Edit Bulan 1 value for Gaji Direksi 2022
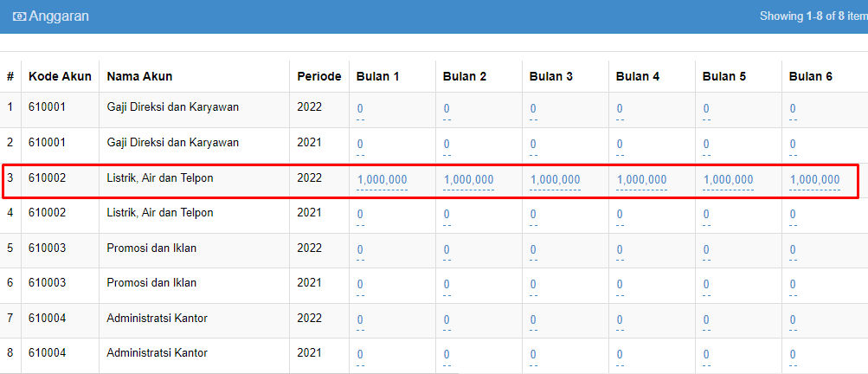868x374 pixels. tap(360, 108)
